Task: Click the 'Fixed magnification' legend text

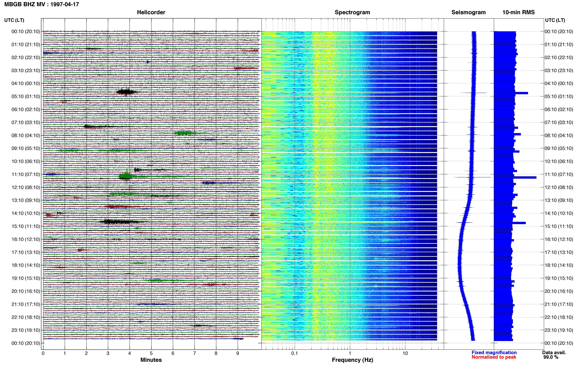Action: (494, 352)
